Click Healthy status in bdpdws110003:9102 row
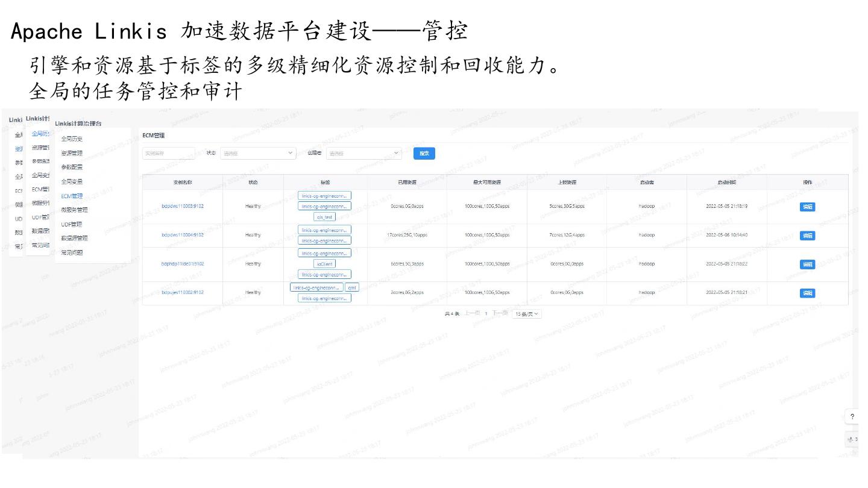The height and width of the screenshot is (488, 868). (253, 206)
